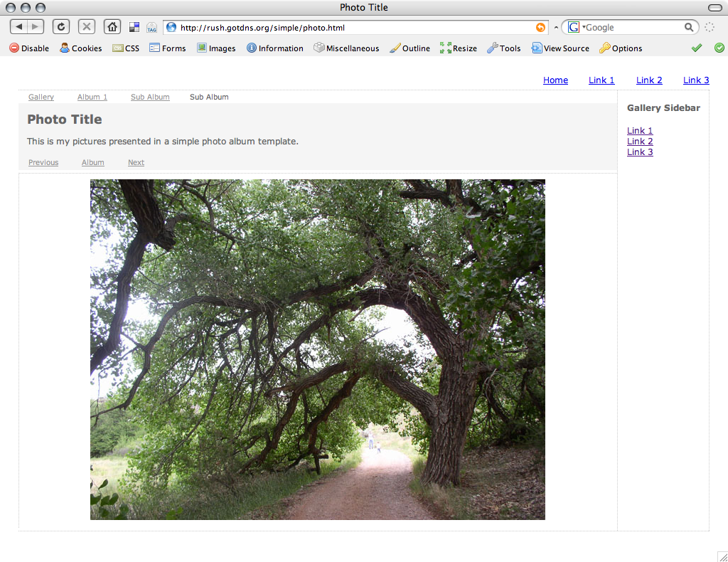Stop loading with the X button
This screenshot has height=562, width=728.
coord(86,27)
